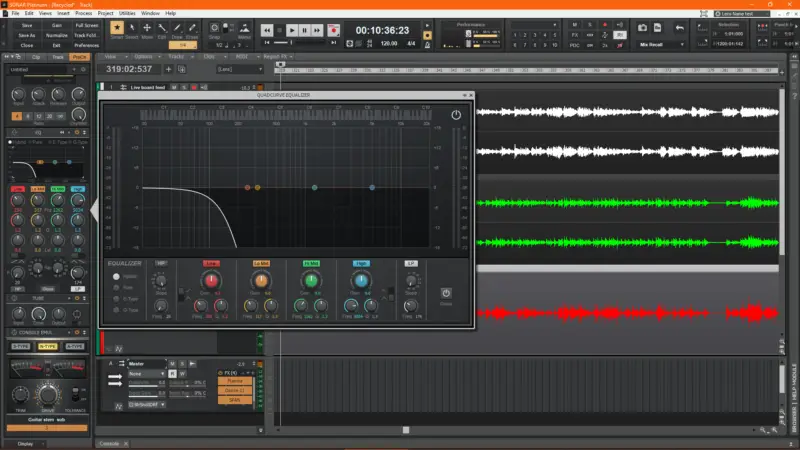This screenshot has width=800, height=450.
Task: Choose the Move tool in the toolbar
Action: click(147, 29)
